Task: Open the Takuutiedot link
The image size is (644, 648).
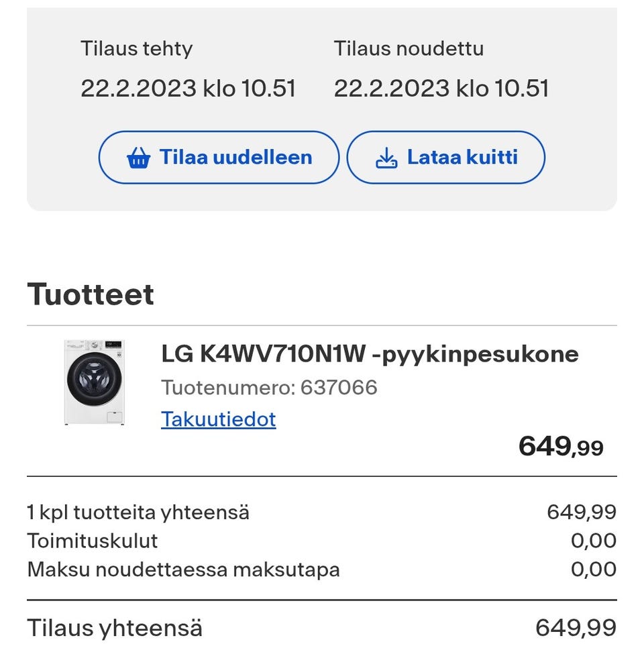Action: coord(218,419)
